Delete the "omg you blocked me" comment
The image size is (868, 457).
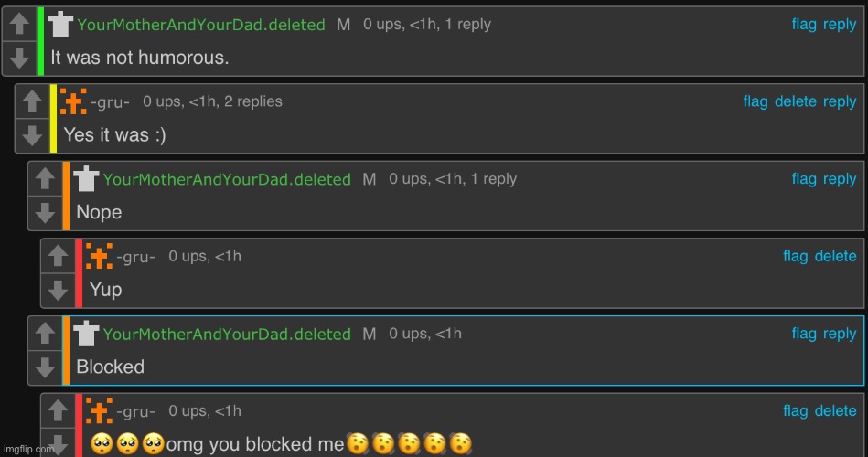(x=835, y=411)
